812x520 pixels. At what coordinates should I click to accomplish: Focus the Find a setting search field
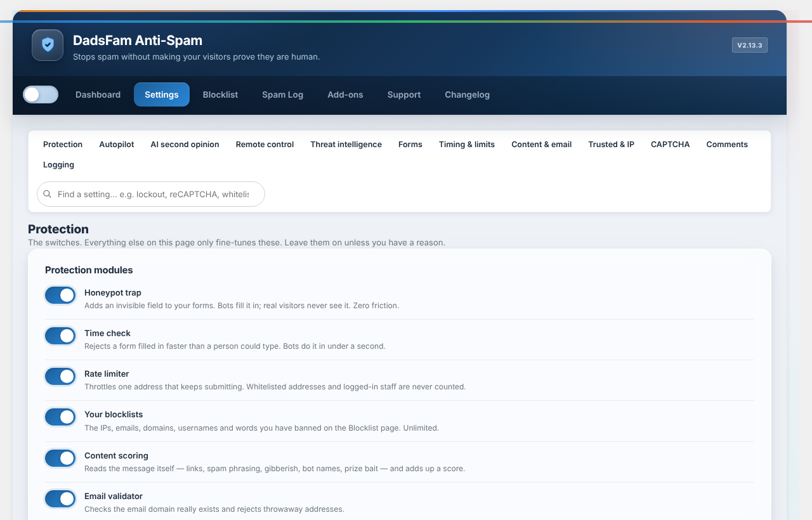click(x=151, y=194)
